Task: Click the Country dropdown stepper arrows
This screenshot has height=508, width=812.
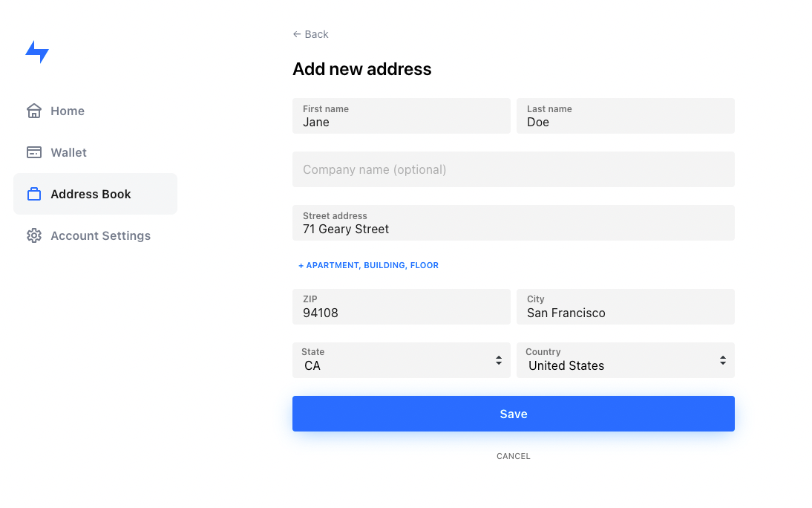Action: [x=722, y=359]
